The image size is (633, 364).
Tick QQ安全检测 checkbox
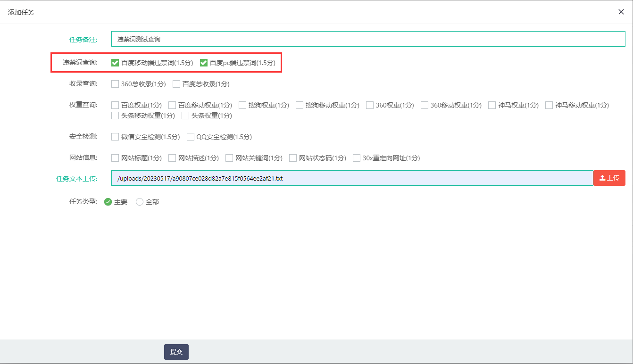click(191, 137)
